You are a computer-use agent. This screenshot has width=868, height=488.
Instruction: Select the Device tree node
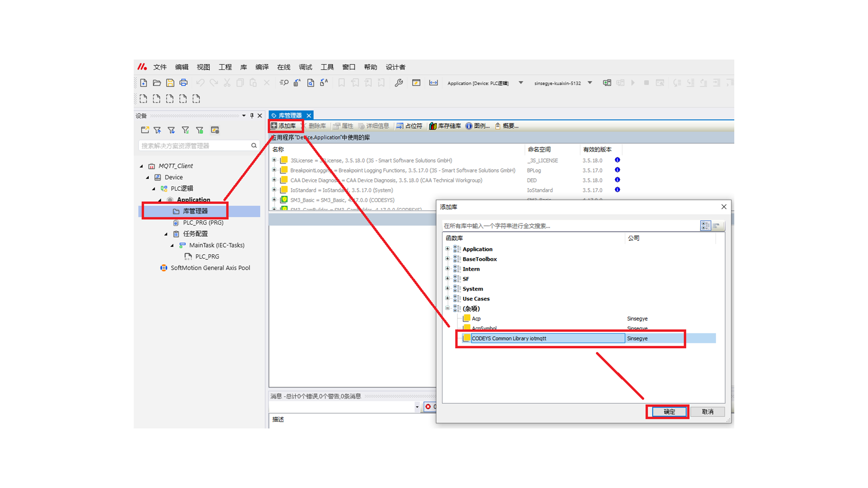pyautogui.click(x=174, y=177)
